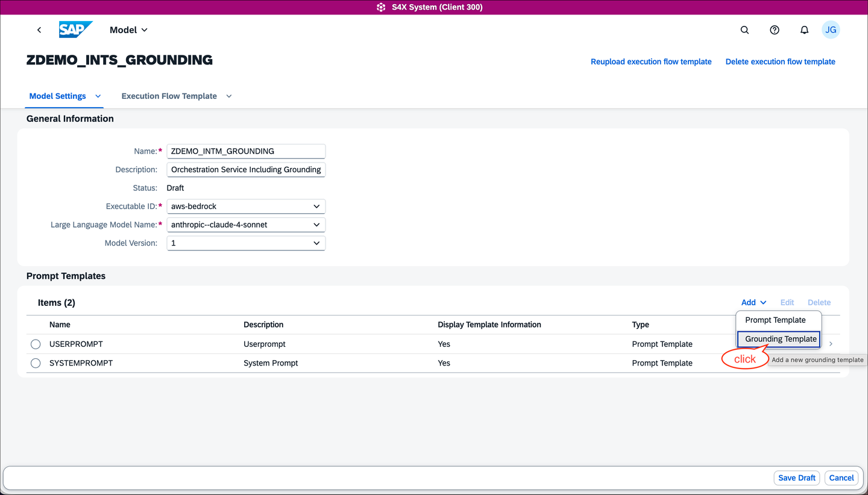Click the SYSTEMPROMPT name cell
Viewport: 868px width, 495px height.
point(81,363)
